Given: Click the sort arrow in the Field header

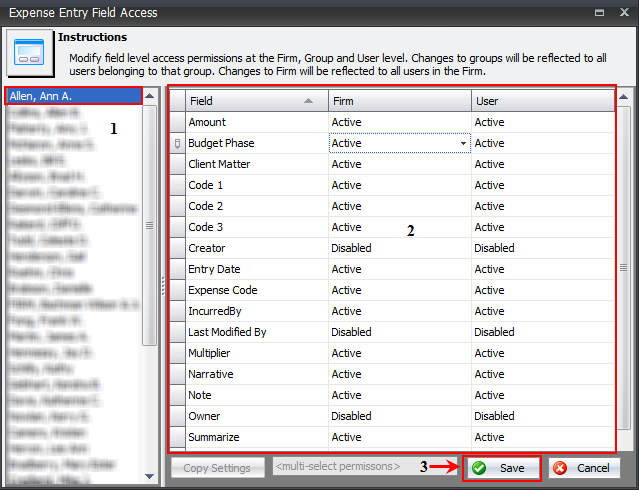Looking at the screenshot, I should (309, 101).
